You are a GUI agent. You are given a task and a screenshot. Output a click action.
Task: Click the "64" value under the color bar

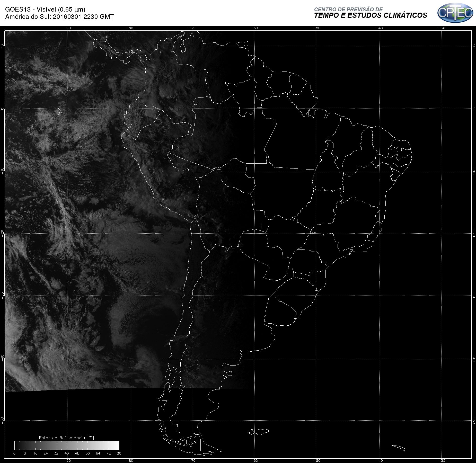pyautogui.click(x=98, y=453)
